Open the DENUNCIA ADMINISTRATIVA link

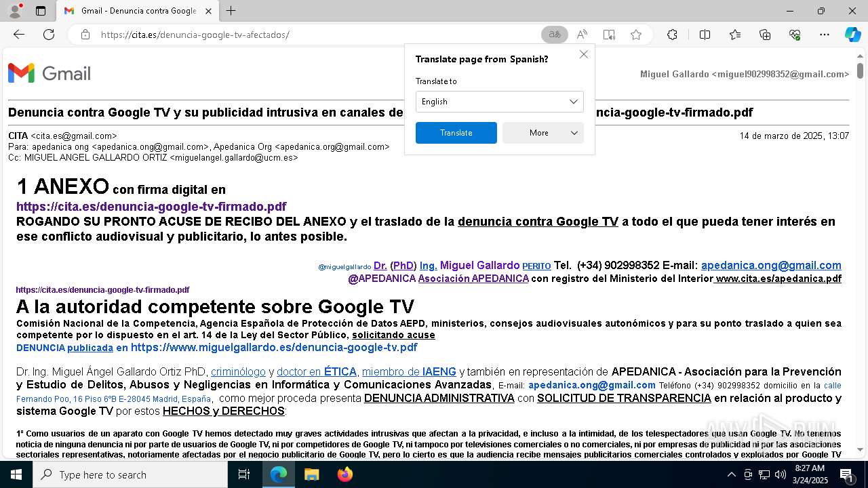coord(439,398)
